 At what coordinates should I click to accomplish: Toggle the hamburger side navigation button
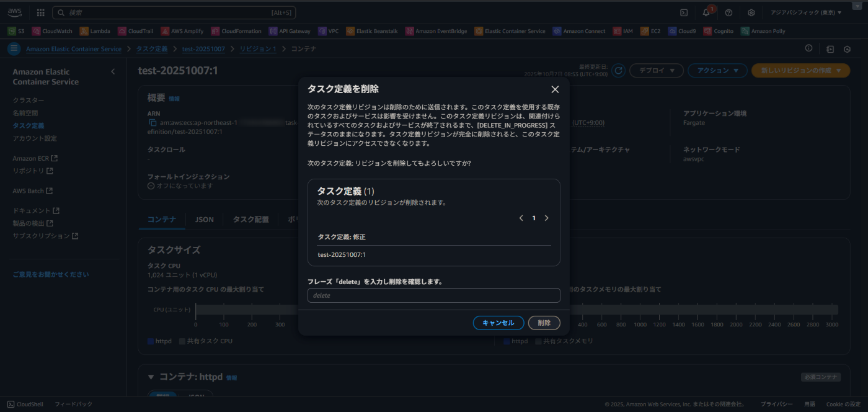(x=14, y=48)
